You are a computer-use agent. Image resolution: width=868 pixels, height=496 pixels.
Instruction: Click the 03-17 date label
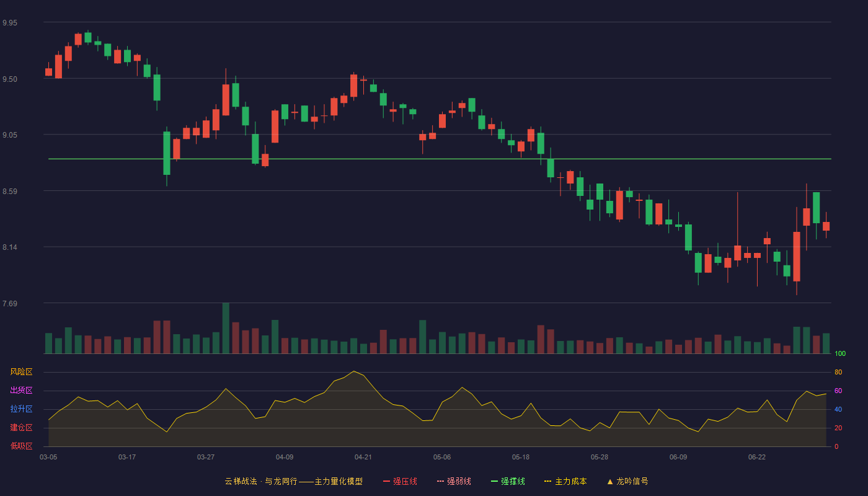pyautogui.click(x=127, y=457)
